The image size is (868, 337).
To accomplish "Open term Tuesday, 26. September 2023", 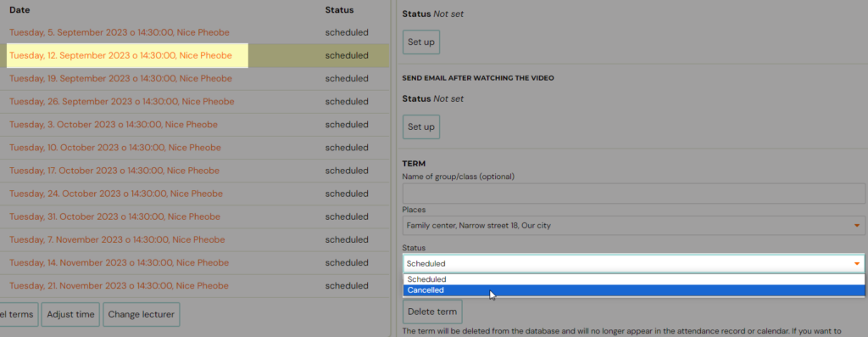I will 122,102.
